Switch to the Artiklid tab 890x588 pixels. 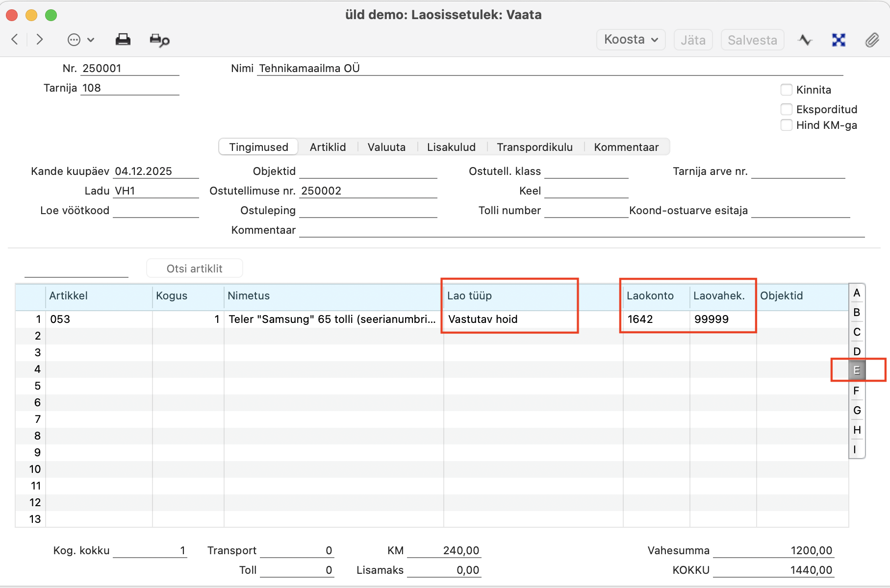click(x=328, y=147)
